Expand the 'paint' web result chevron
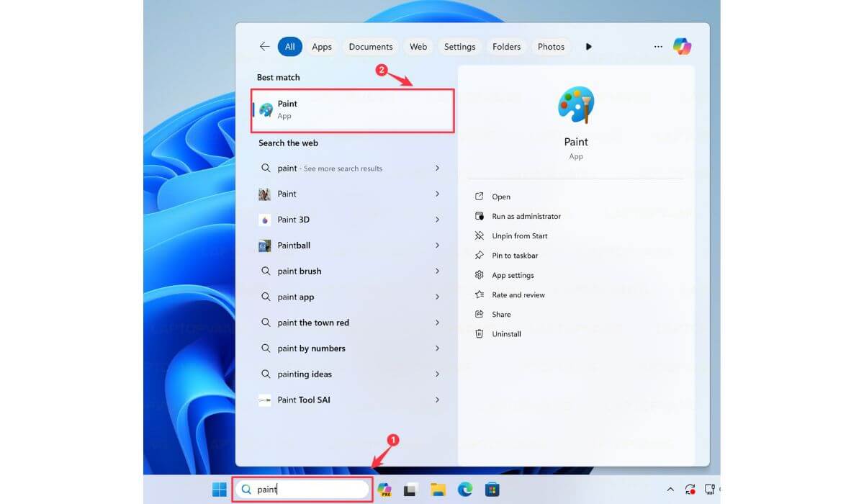The width and height of the screenshot is (864, 504). coord(437,168)
